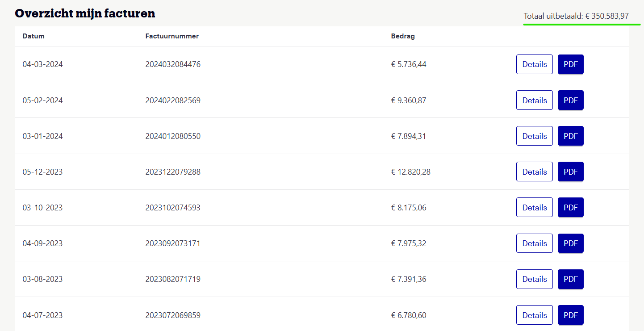This screenshot has height=331, width=644.
Task: Click the Datum column header
Action: click(x=33, y=36)
